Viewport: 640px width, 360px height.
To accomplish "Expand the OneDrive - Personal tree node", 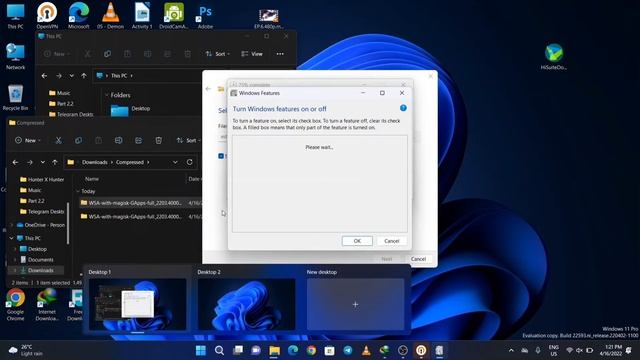I will click(x=11, y=225).
